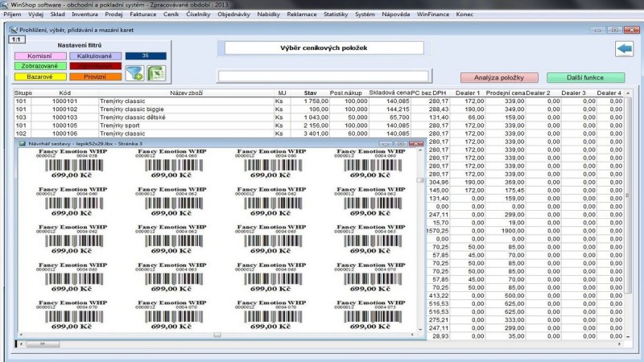Viewport: 644px width, 362px height.
Task: Toggle the Komisní filter
Action: (x=39, y=56)
